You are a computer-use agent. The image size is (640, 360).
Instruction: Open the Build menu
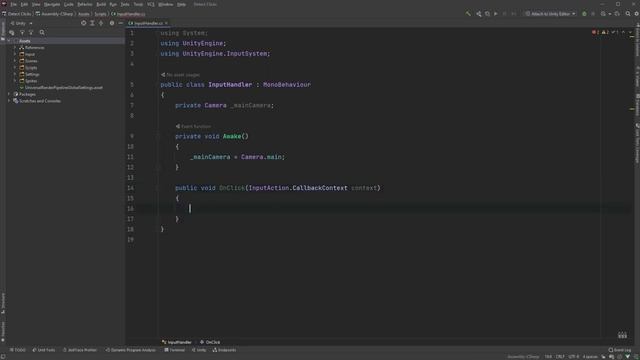point(101,4)
